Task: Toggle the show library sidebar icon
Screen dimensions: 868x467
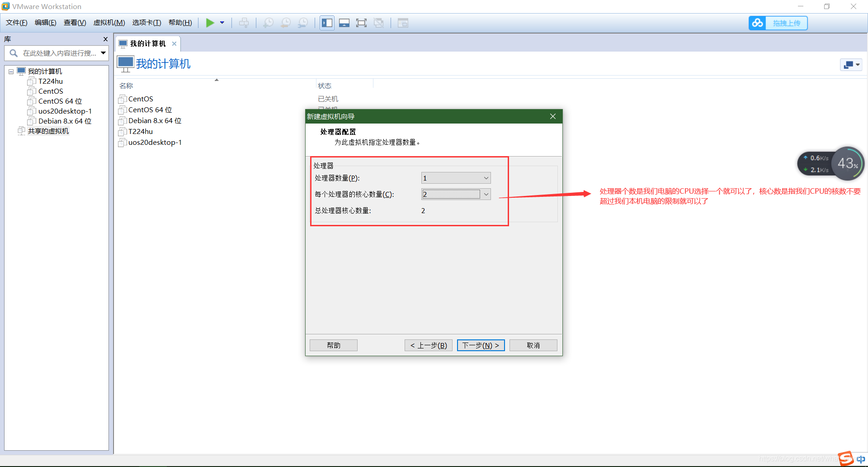Action: click(x=327, y=23)
